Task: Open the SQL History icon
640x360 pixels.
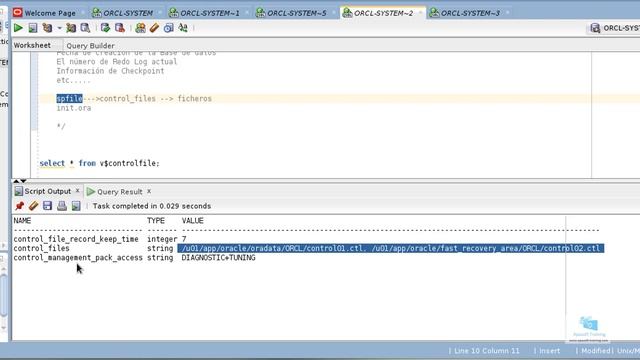Action: coord(169,28)
